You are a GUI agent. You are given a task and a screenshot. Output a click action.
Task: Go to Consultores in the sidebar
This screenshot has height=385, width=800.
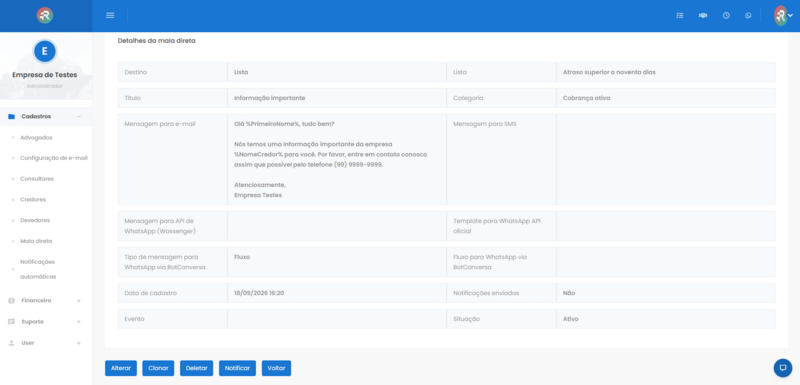tap(37, 179)
